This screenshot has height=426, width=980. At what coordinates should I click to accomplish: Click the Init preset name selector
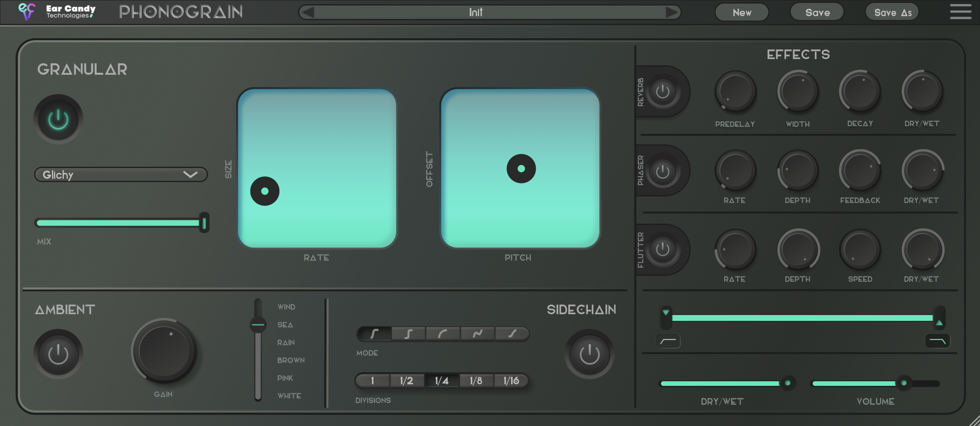coord(476,13)
